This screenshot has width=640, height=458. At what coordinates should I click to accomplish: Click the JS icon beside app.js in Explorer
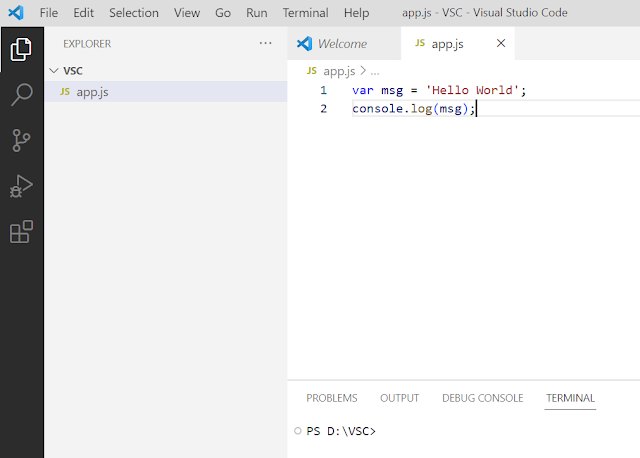[65, 91]
